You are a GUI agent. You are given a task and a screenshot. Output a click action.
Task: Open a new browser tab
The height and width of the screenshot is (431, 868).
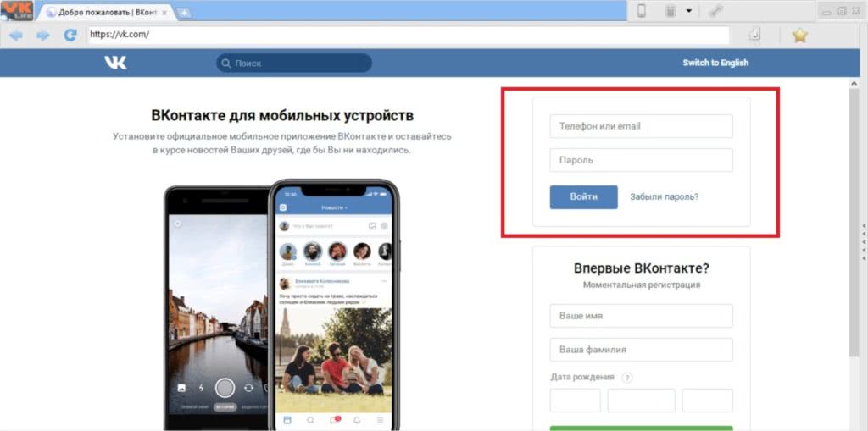185,13
